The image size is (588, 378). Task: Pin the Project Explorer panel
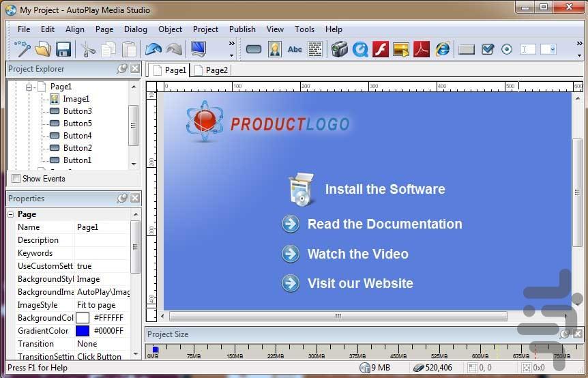point(122,69)
